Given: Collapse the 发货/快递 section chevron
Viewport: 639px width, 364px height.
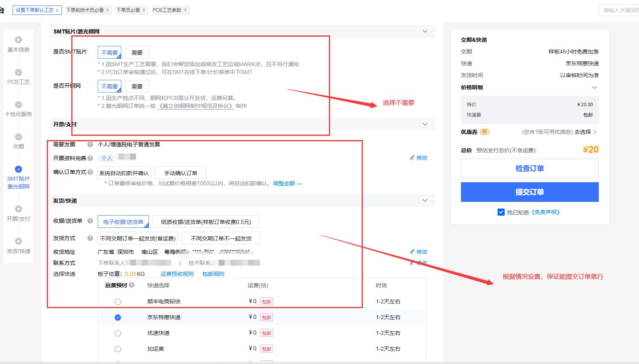Looking at the screenshot, I should coord(425,200).
